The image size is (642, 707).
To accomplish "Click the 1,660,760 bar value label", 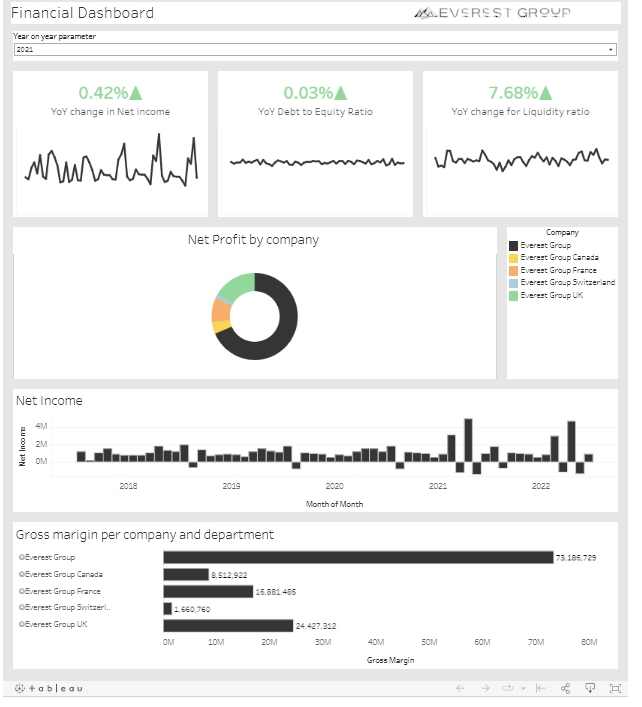I will (193, 610).
